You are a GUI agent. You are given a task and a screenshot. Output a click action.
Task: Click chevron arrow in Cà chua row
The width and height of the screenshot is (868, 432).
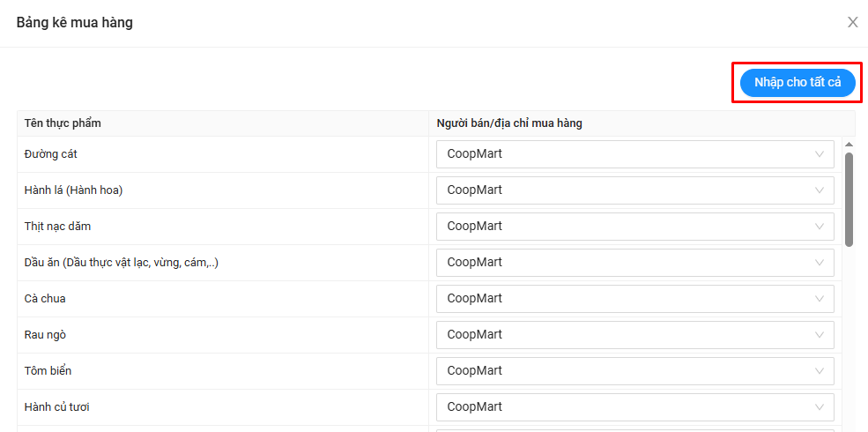point(820,299)
